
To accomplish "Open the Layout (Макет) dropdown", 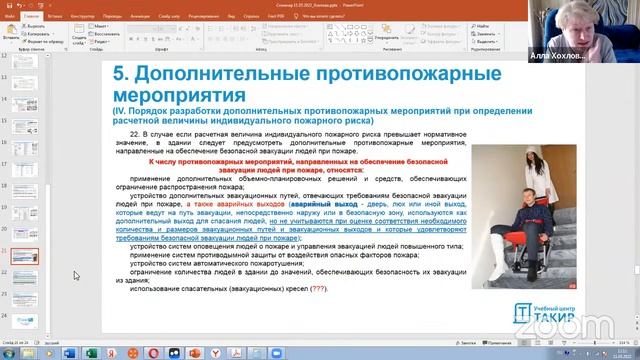I will click(99, 26).
